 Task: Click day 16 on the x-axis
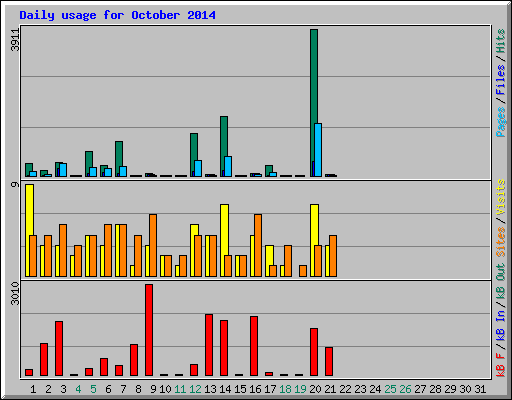pyautogui.click(x=255, y=389)
